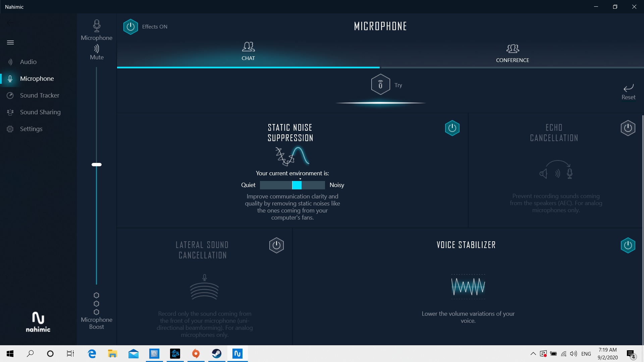Toggle Voice Stabilizer power button
The width and height of the screenshot is (644, 362).
click(628, 245)
